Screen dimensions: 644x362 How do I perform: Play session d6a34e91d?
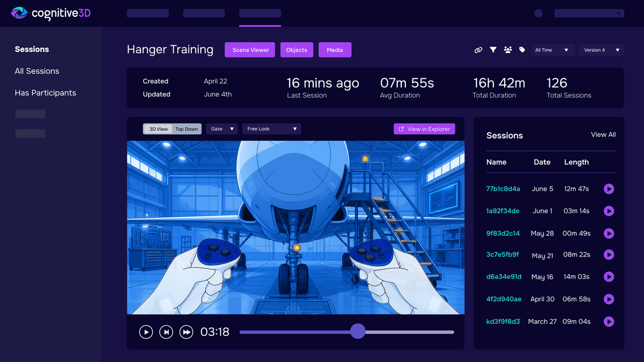point(608,277)
